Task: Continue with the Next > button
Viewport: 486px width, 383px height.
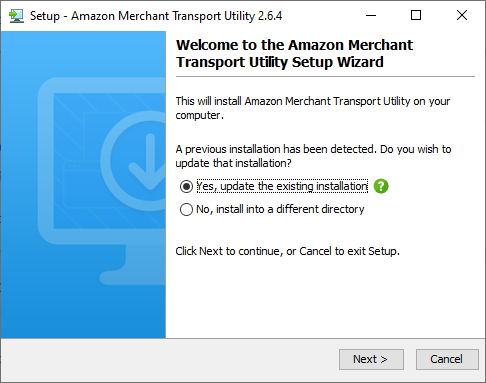Action: click(x=371, y=359)
